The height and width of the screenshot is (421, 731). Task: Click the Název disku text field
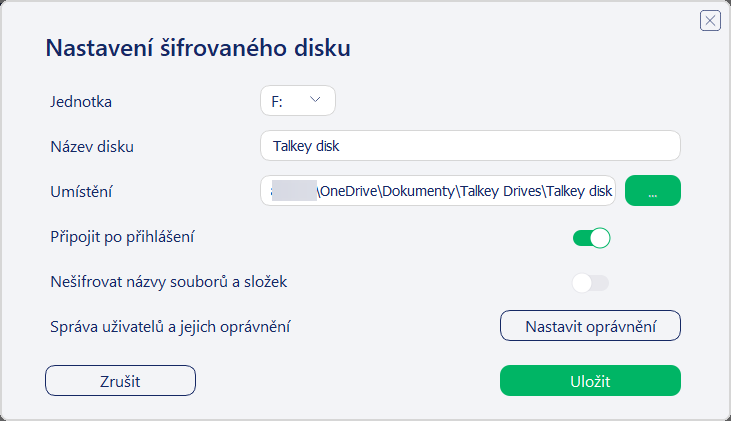pyautogui.click(x=470, y=146)
